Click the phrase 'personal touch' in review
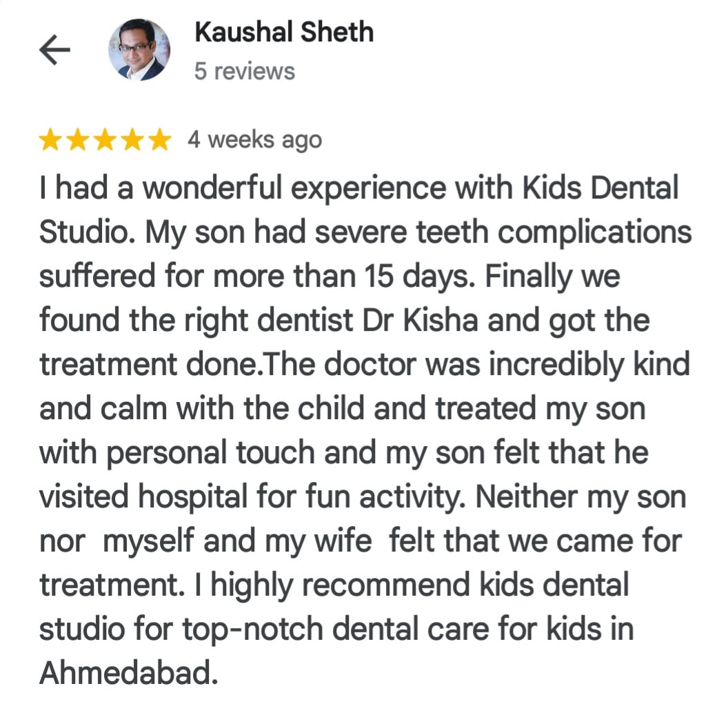Screen dimensions: 728x706 pyautogui.click(x=211, y=454)
